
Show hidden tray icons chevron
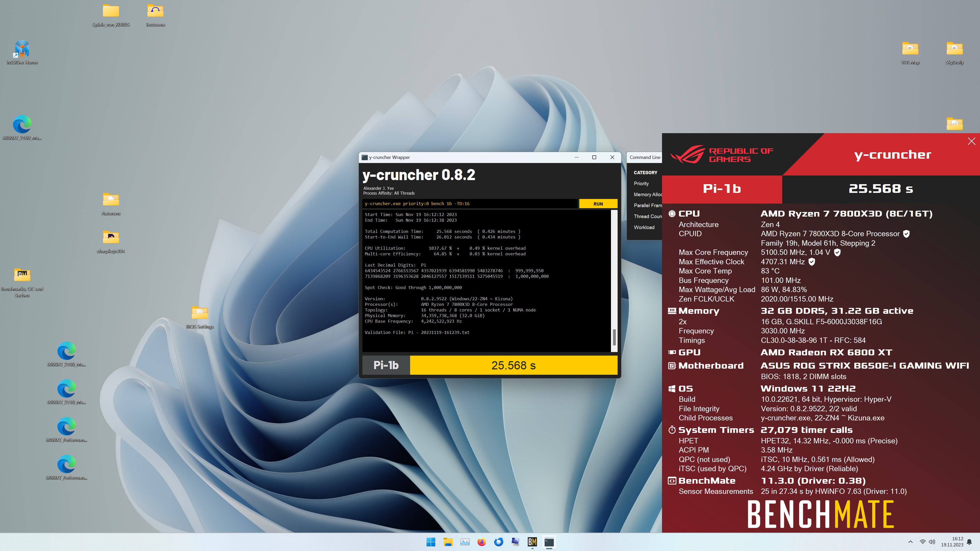pyautogui.click(x=910, y=542)
